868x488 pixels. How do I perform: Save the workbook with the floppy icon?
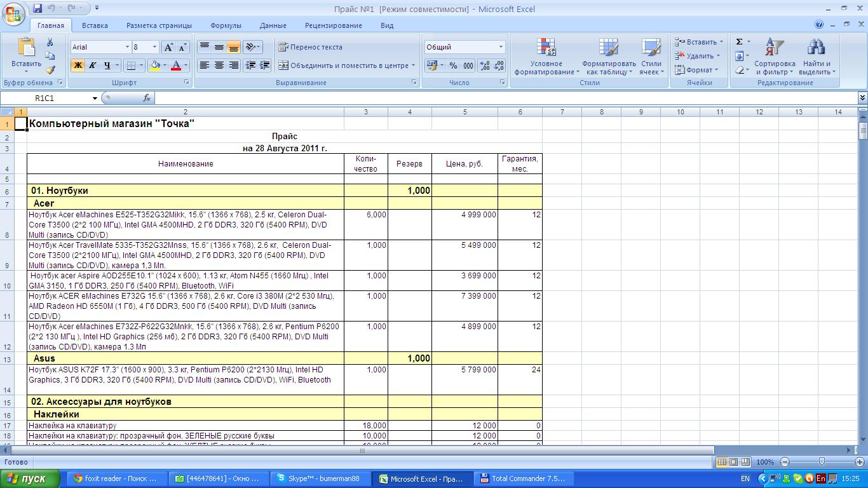37,8
